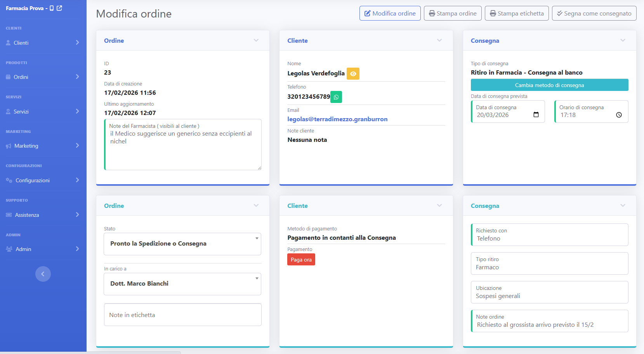The height and width of the screenshot is (354, 644).
Task: Open the Ordini sidebar menu
Action: click(x=43, y=77)
